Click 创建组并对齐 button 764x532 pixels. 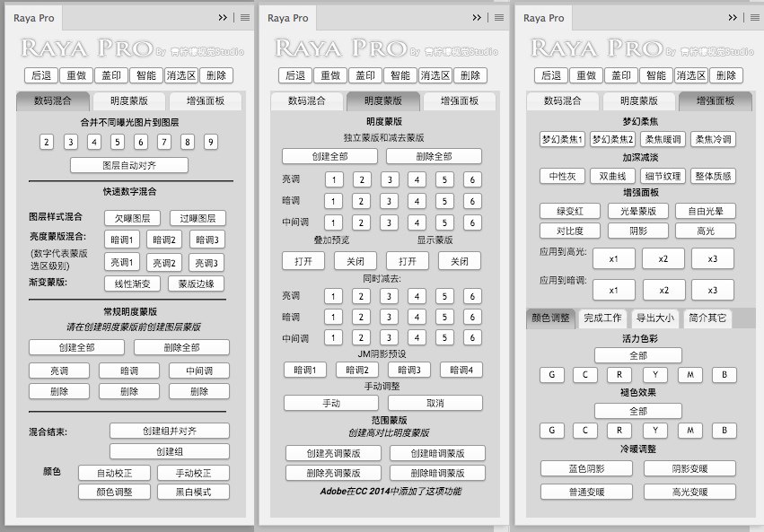click(170, 431)
